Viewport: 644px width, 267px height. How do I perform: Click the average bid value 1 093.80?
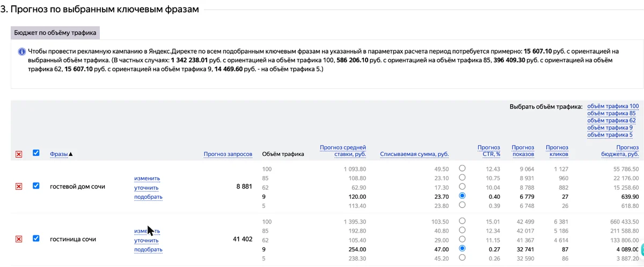354,169
